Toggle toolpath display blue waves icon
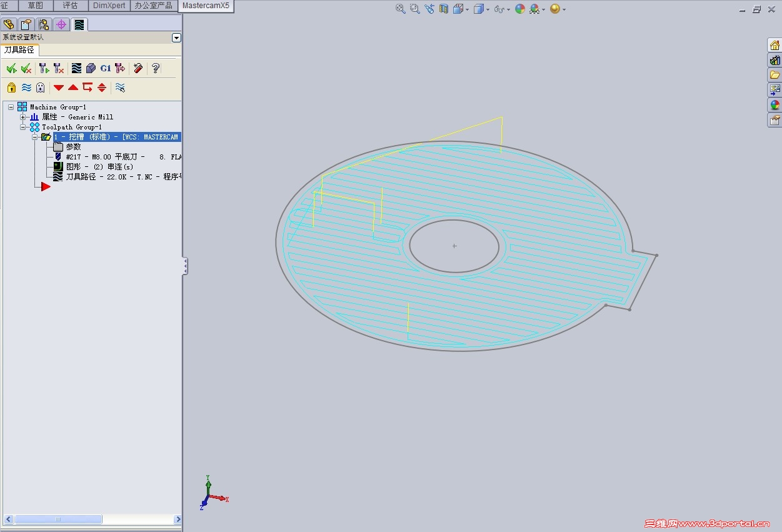782x532 pixels. (26, 88)
